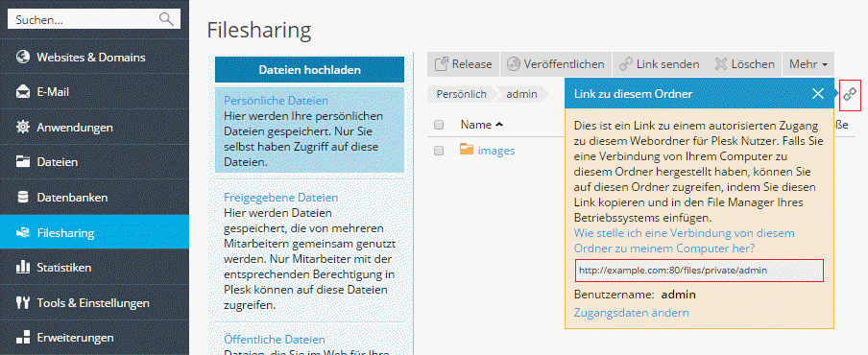Open the Mehr dropdown menu
868x355 pixels.
808,64
